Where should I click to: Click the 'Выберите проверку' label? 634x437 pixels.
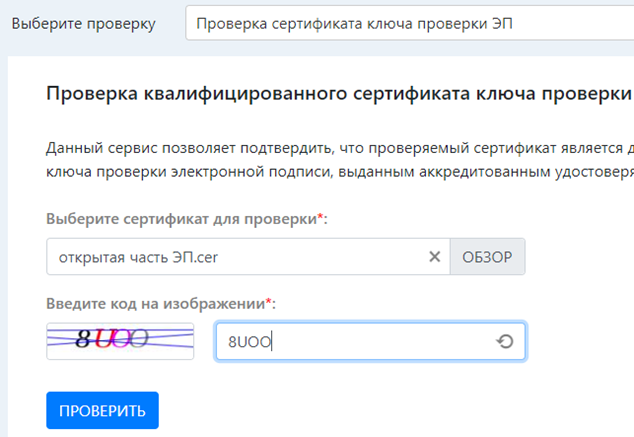pyautogui.click(x=83, y=24)
